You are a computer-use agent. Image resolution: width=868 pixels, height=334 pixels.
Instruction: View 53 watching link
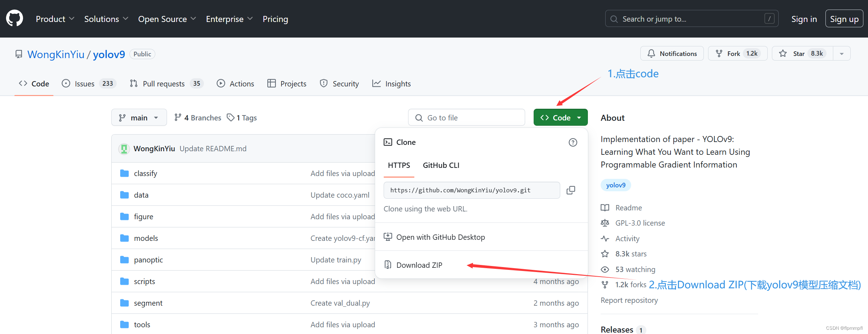[628, 269]
